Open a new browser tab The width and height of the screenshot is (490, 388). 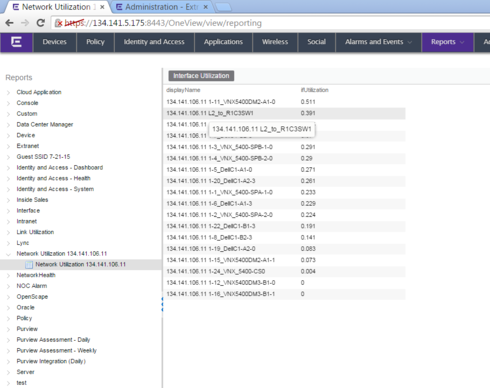(x=223, y=7)
